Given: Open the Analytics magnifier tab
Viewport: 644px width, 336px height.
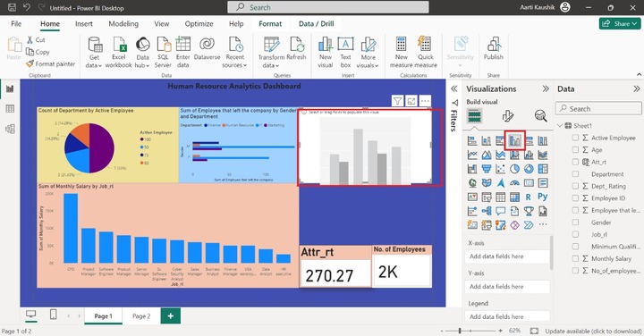Looking at the screenshot, I should pyautogui.click(x=540, y=116).
